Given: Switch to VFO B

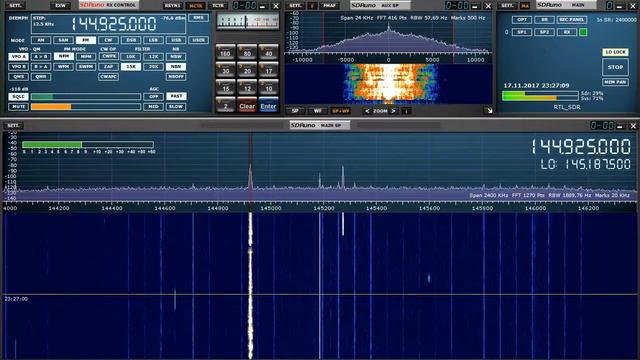Looking at the screenshot, I should tap(18, 67).
